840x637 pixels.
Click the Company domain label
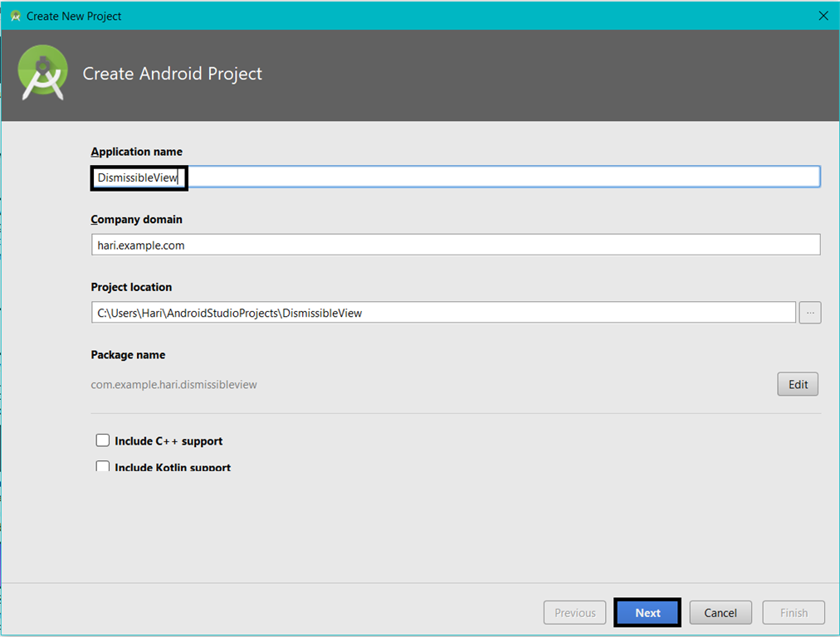coord(137,220)
